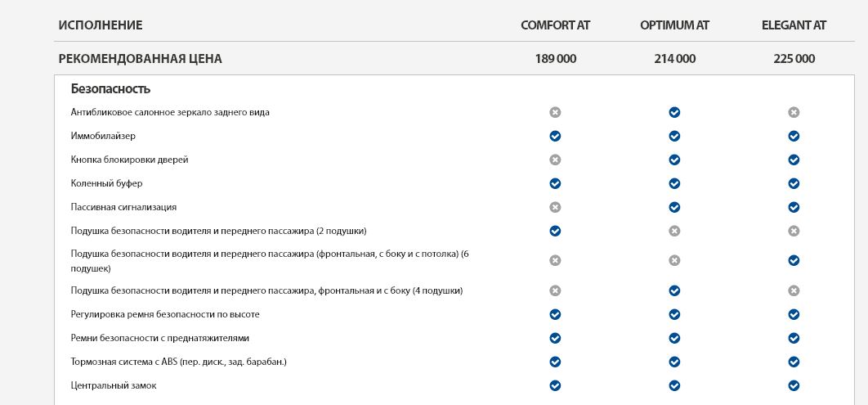The image size is (868, 405).
Task: Click Elegant AT check for 6 подушек airbags
Action: [794, 260]
